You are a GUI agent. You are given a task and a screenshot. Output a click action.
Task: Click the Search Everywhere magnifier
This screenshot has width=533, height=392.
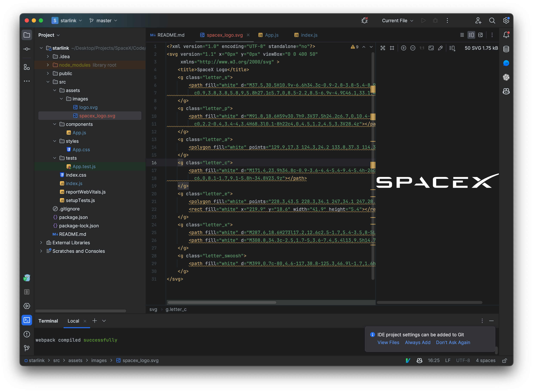492,21
